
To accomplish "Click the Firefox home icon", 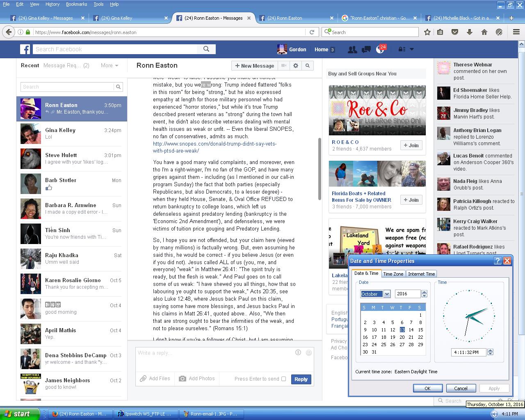I will click(x=484, y=32).
